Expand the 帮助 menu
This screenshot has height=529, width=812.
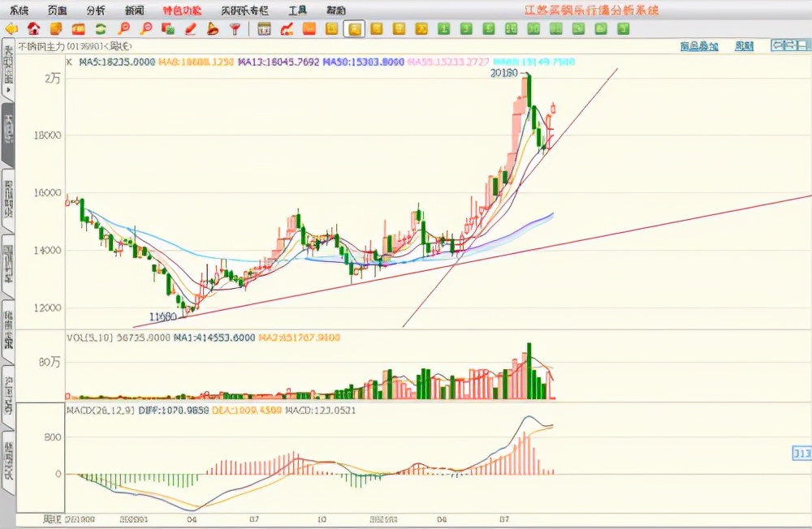point(335,11)
